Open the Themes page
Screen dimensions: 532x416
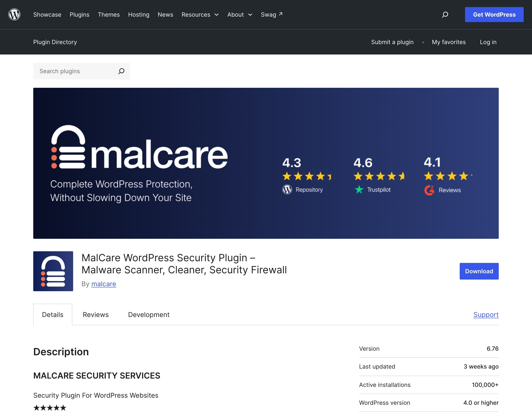click(x=109, y=15)
